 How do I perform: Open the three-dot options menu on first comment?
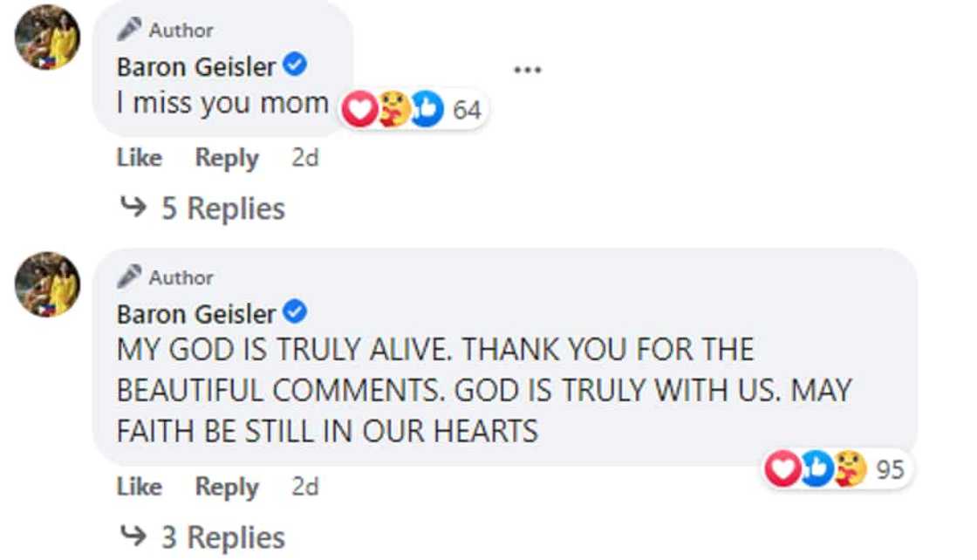point(527,70)
